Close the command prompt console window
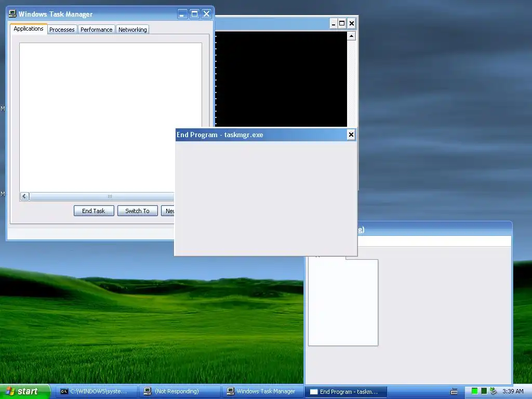Image resolution: width=532 pixels, height=399 pixels. click(x=352, y=23)
